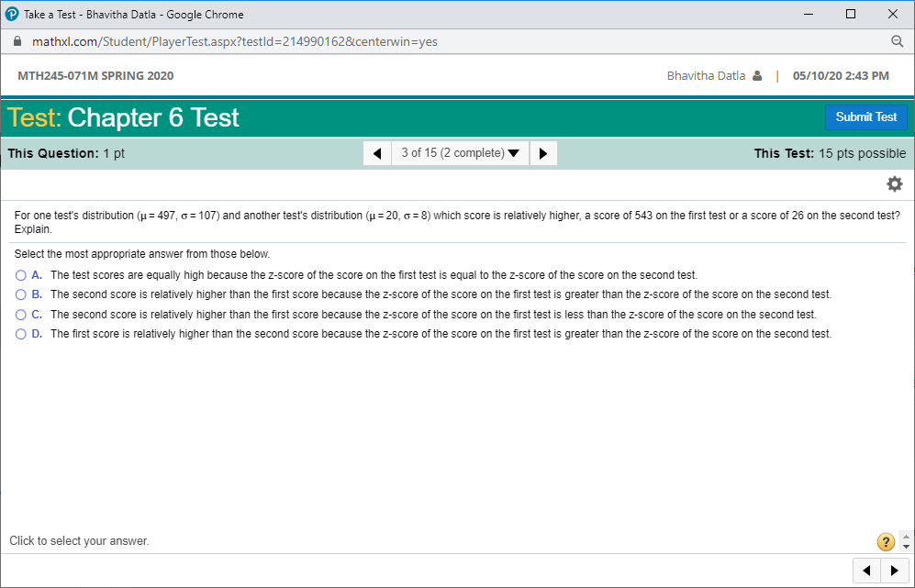Click the MathXL player logo in title bar

tap(10, 14)
